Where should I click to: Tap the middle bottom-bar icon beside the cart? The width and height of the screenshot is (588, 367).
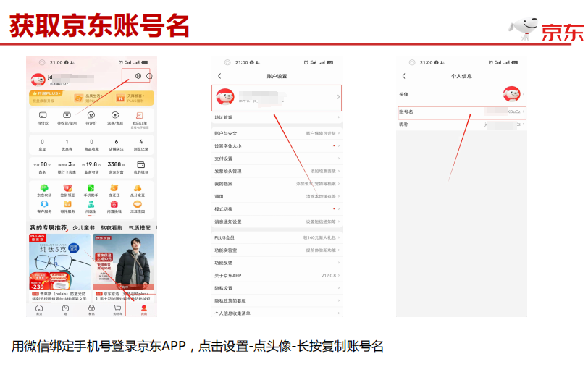pyautogui.click(x=91, y=310)
